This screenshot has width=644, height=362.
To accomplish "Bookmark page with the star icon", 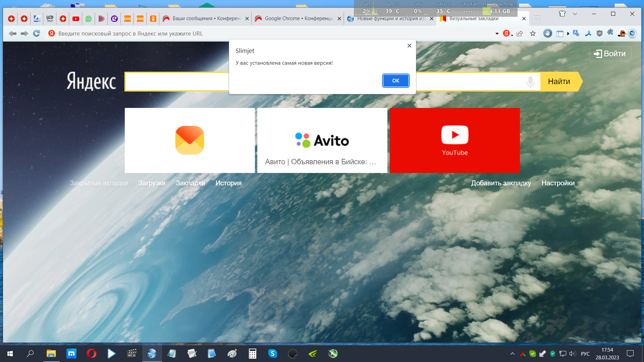I will pyautogui.click(x=533, y=34).
